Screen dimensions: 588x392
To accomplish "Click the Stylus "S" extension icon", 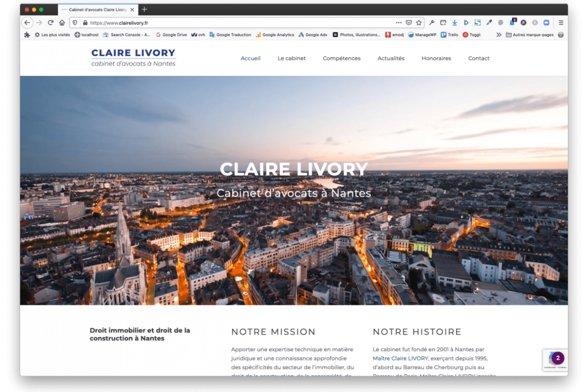I will [x=478, y=22].
